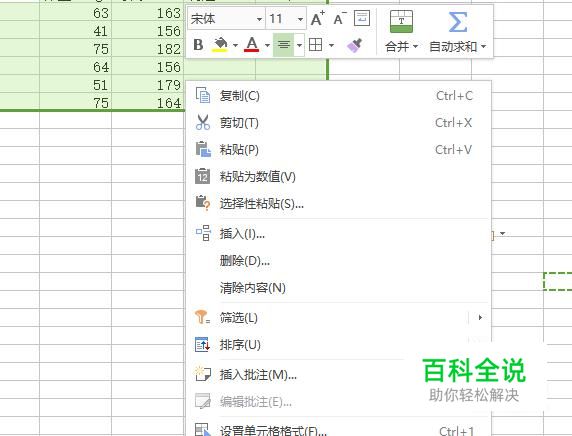The width and height of the screenshot is (572, 436).
Task: Select cell containing 179
Action: (x=148, y=85)
